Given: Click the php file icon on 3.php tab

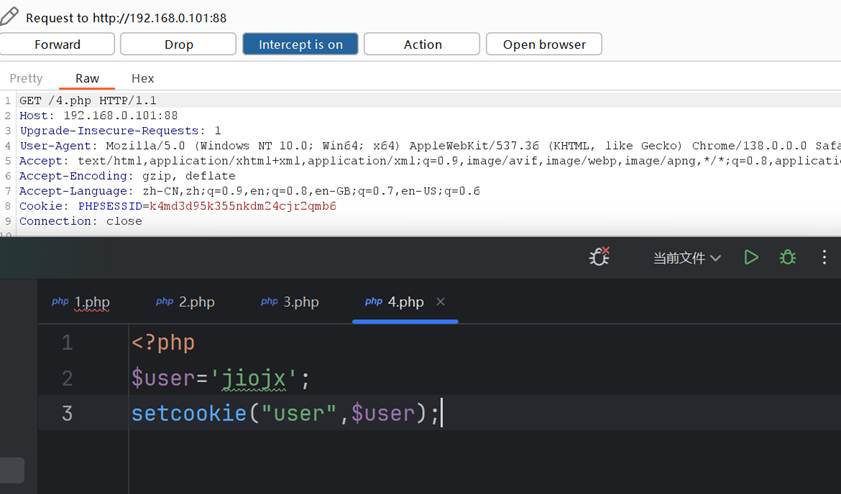Looking at the screenshot, I should pos(269,301).
